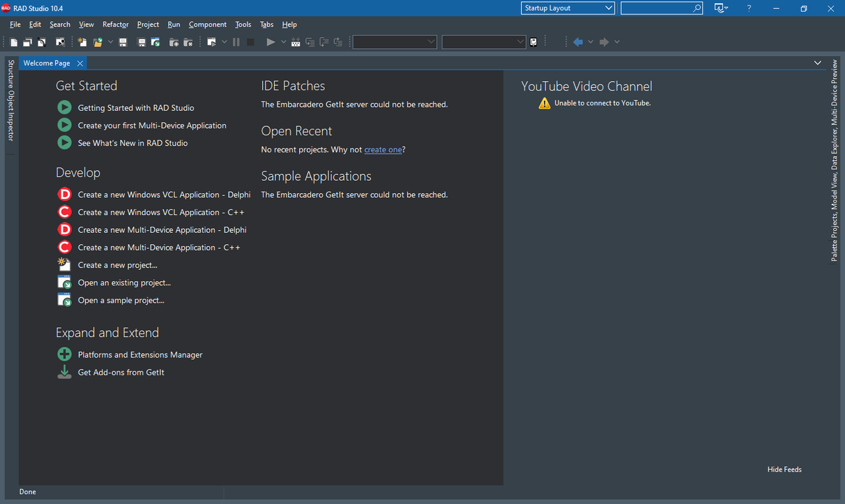Click the starred New file toolbar icon
This screenshot has width=845, height=504.
tap(83, 42)
